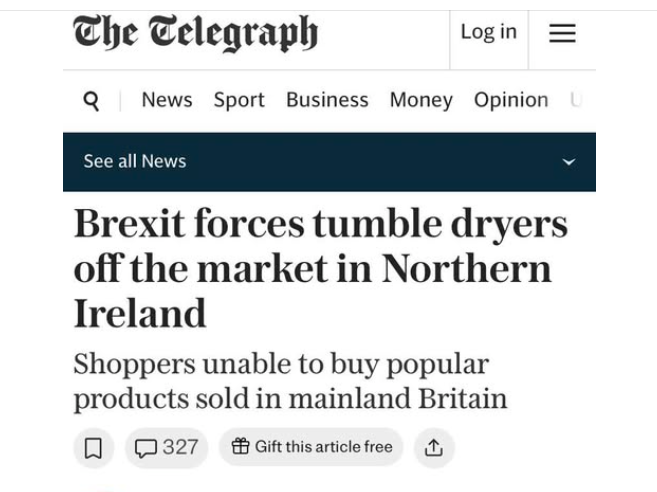Screen dimensions: 657x492
Task: Go to the Sport section
Action: coord(239,100)
